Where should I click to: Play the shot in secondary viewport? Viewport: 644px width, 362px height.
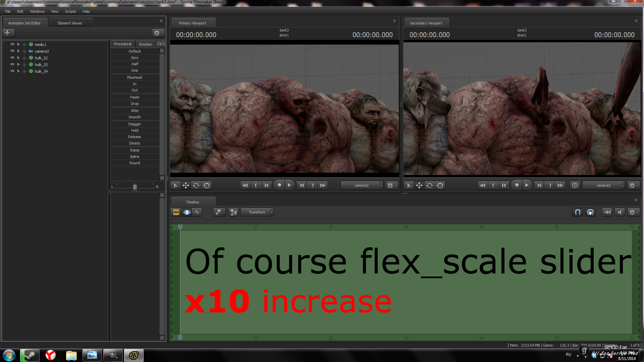527,185
